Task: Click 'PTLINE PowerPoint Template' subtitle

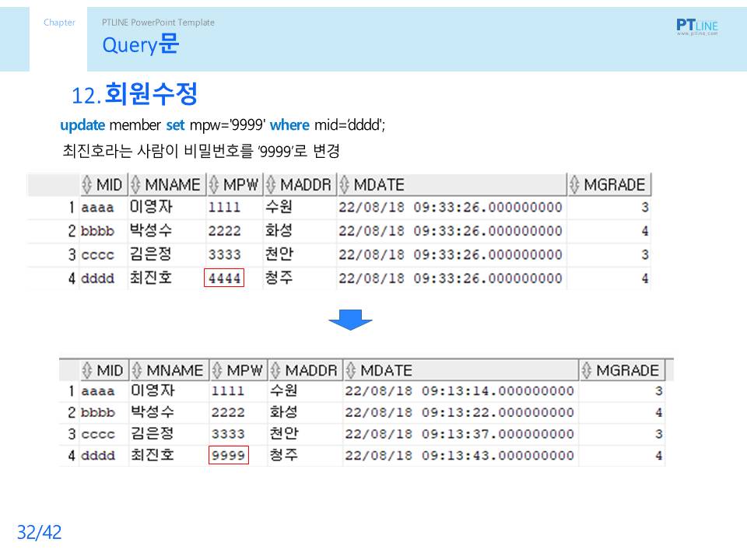Action: 158,23
